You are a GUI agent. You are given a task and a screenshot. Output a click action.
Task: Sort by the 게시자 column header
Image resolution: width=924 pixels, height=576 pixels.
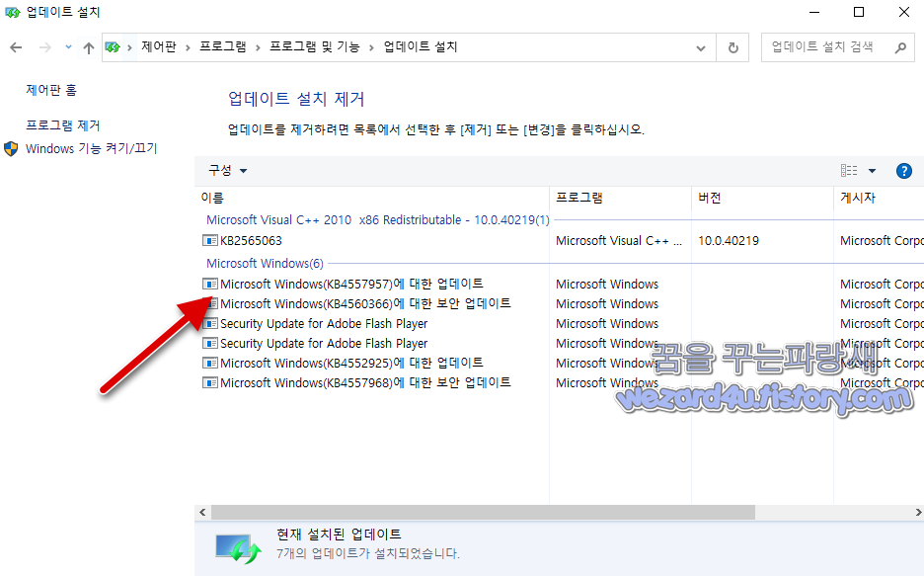point(879,198)
